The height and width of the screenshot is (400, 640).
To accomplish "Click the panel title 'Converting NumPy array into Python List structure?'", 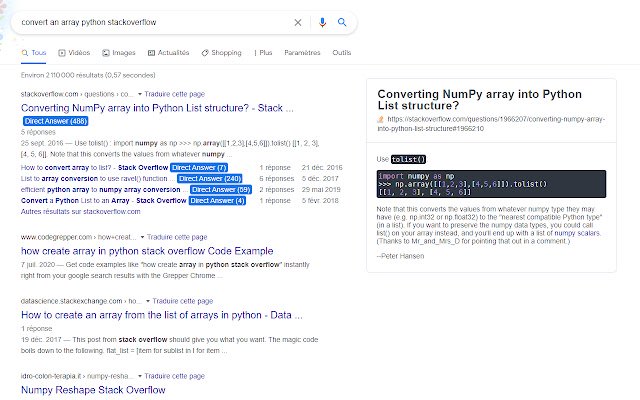I will [x=480, y=100].
